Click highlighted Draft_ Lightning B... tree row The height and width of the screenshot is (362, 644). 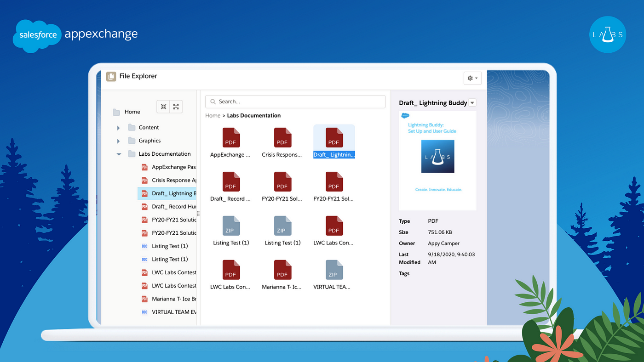coord(167,193)
